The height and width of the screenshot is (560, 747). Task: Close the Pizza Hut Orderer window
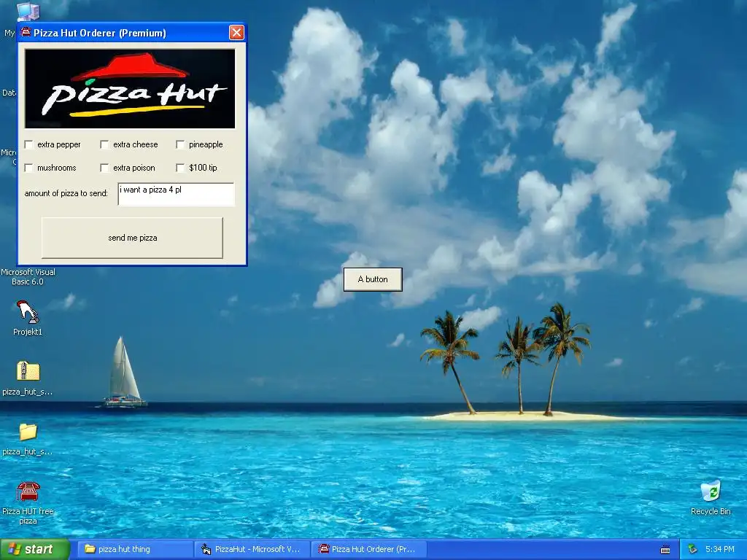(236, 32)
